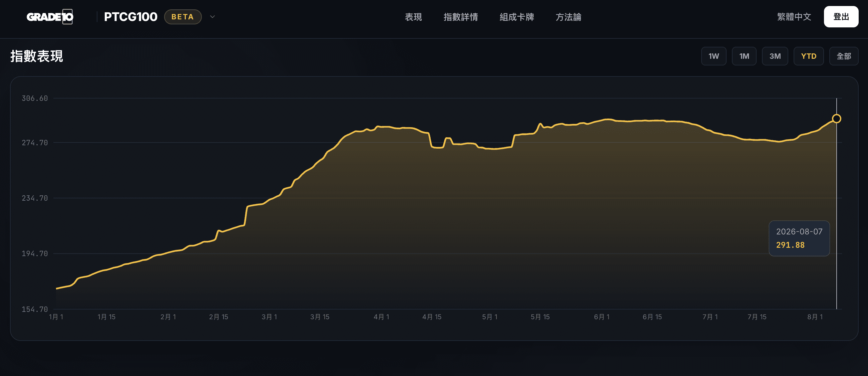Click the 登出 logout button
The width and height of the screenshot is (868, 376).
pyautogui.click(x=841, y=16)
